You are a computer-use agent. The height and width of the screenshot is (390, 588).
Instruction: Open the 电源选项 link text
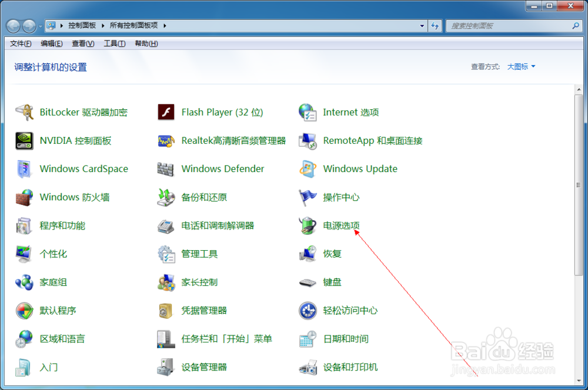click(341, 226)
